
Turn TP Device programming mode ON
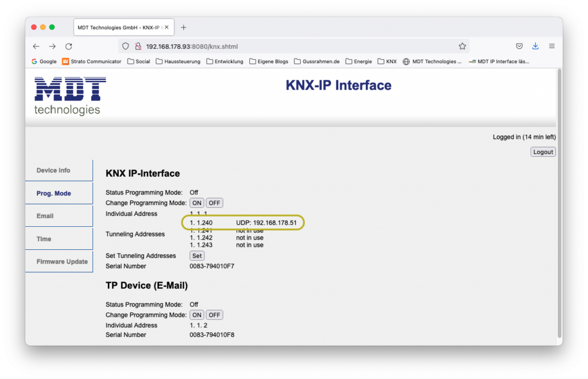tap(197, 315)
